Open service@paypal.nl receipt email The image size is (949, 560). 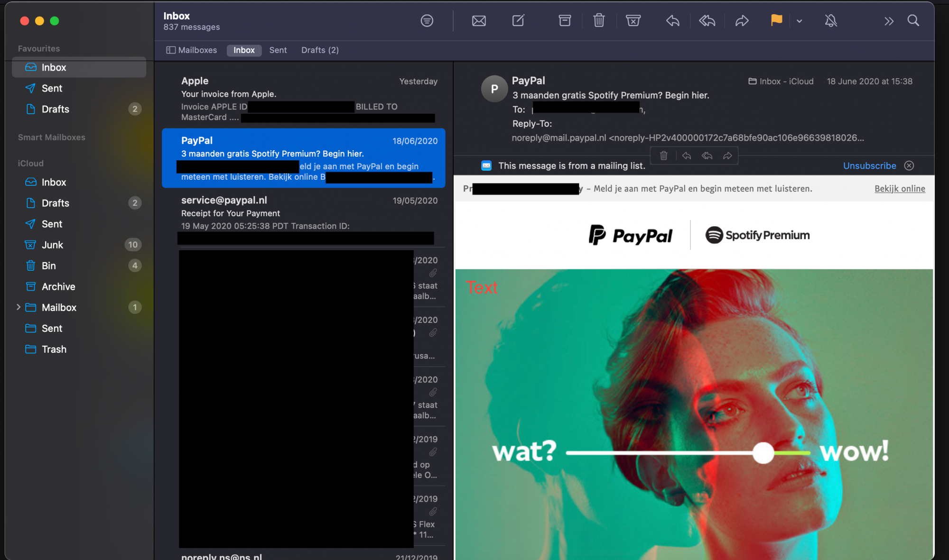(x=304, y=218)
